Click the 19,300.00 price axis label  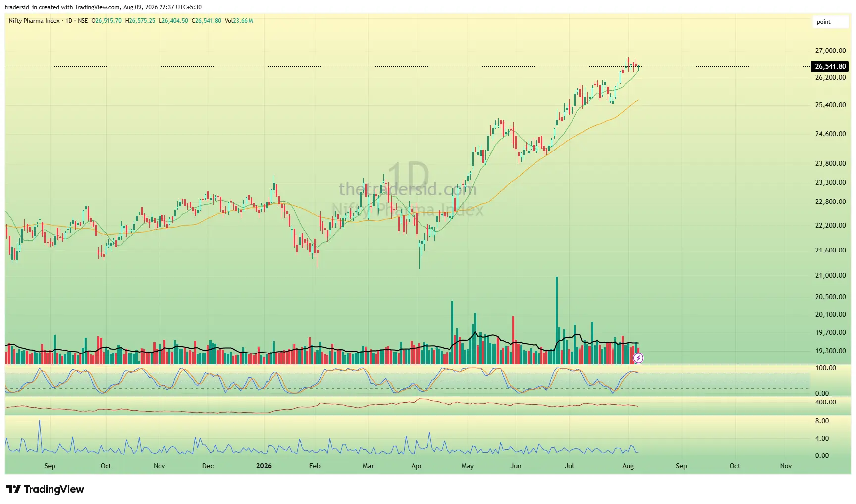(830, 351)
